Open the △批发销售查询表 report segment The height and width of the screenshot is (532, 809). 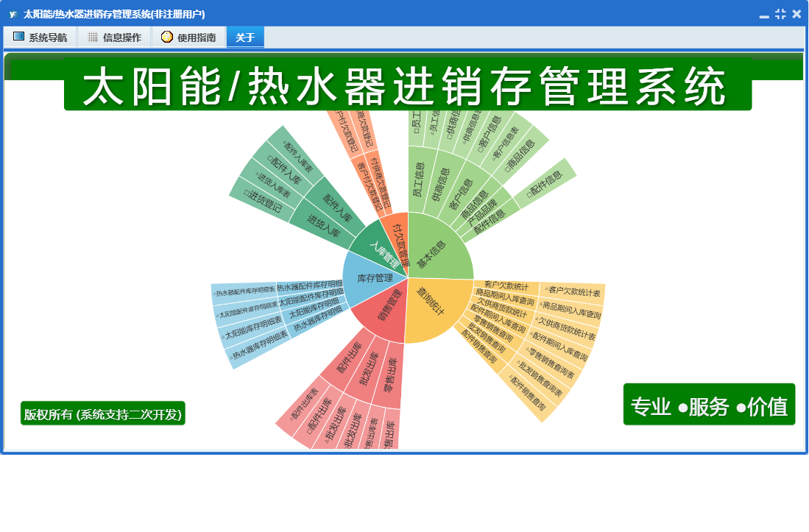(539, 379)
